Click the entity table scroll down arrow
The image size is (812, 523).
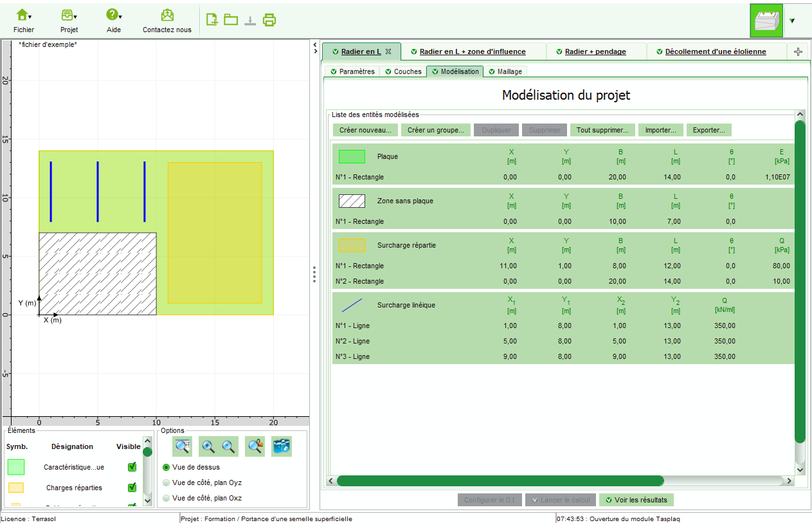(800, 470)
